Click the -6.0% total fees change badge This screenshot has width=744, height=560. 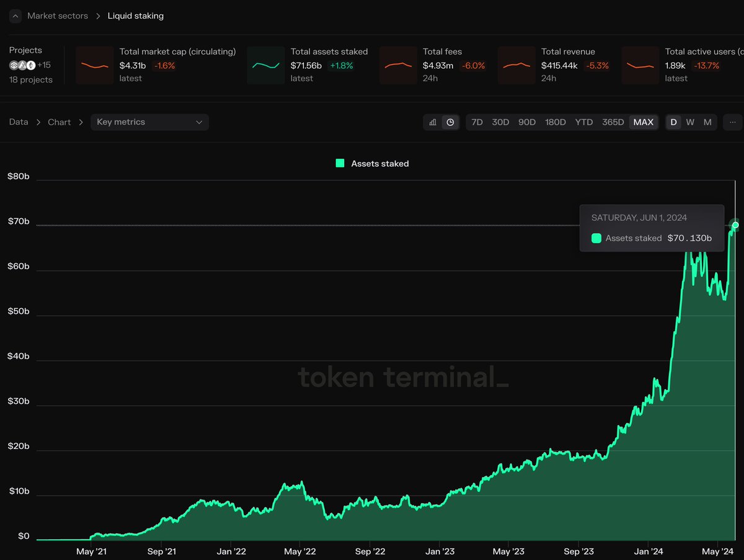coord(473,66)
